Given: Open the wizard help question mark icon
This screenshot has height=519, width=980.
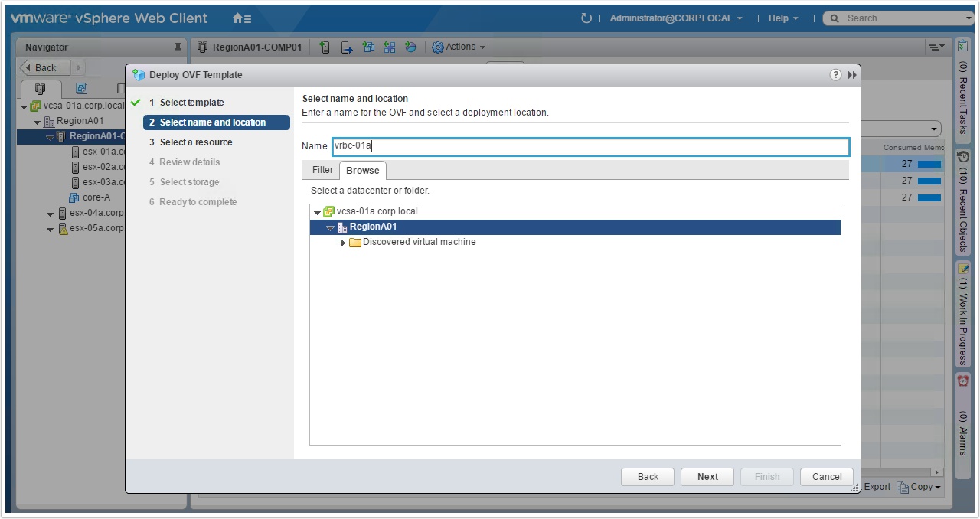Looking at the screenshot, I should point(835,75).
